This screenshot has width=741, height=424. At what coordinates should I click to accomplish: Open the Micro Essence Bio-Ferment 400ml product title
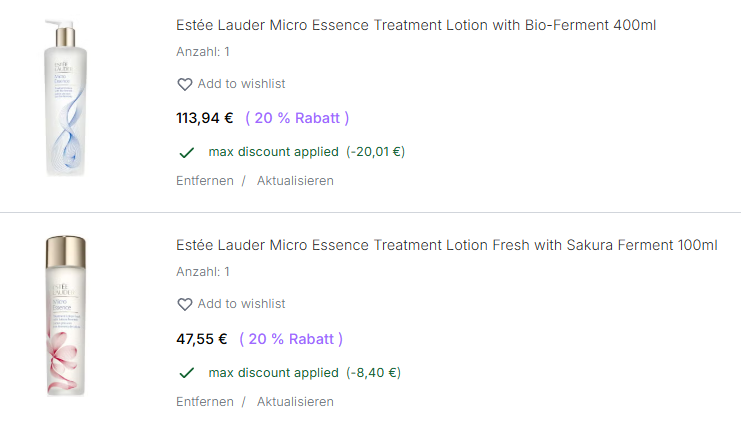pos(416,24)
